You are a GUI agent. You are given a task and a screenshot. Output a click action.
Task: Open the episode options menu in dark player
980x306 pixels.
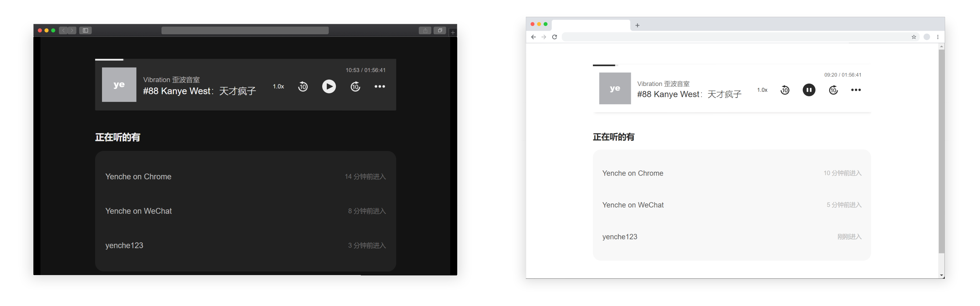[x=379, y=86]
